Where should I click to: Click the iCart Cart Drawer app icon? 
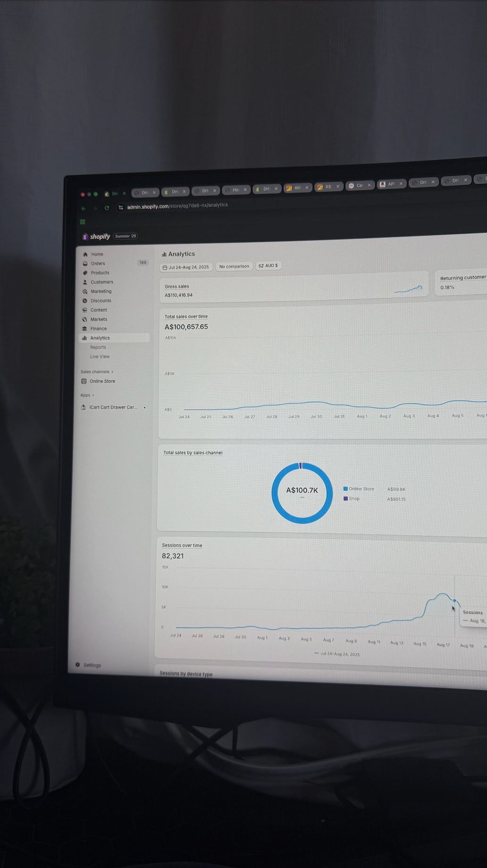click(x=84, y=407)
